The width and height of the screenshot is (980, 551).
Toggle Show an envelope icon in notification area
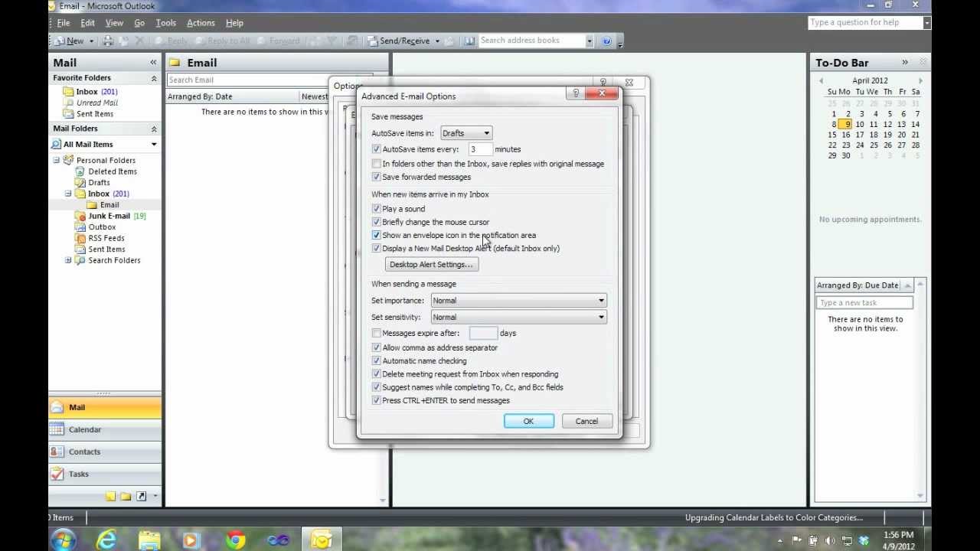coord(376,235)
